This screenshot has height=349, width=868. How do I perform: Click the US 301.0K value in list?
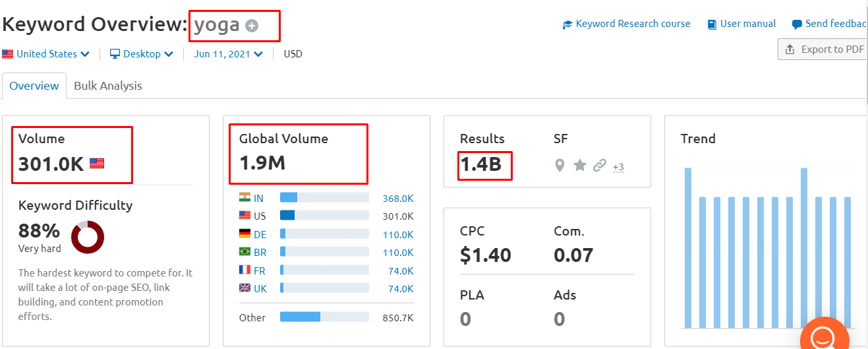[398, 216]
